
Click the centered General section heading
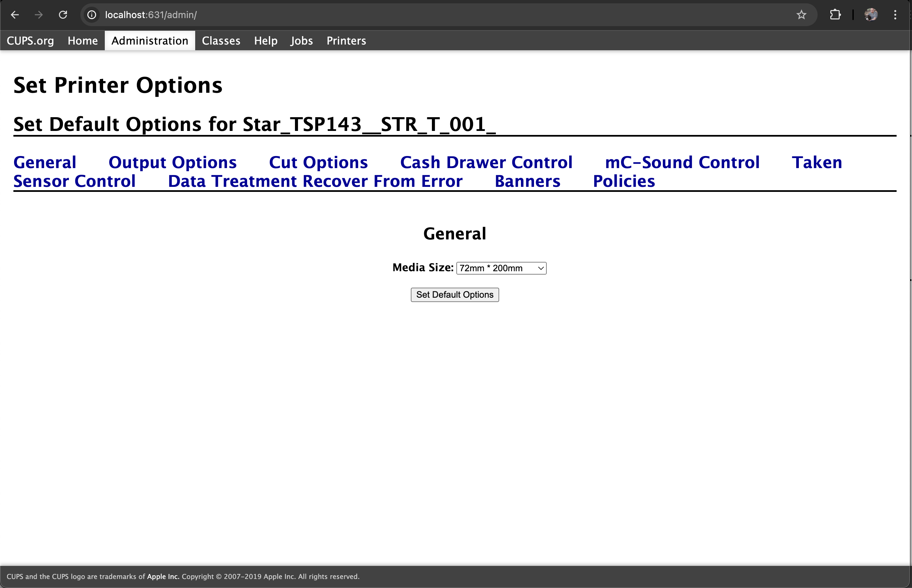click(x=455, y=233)
